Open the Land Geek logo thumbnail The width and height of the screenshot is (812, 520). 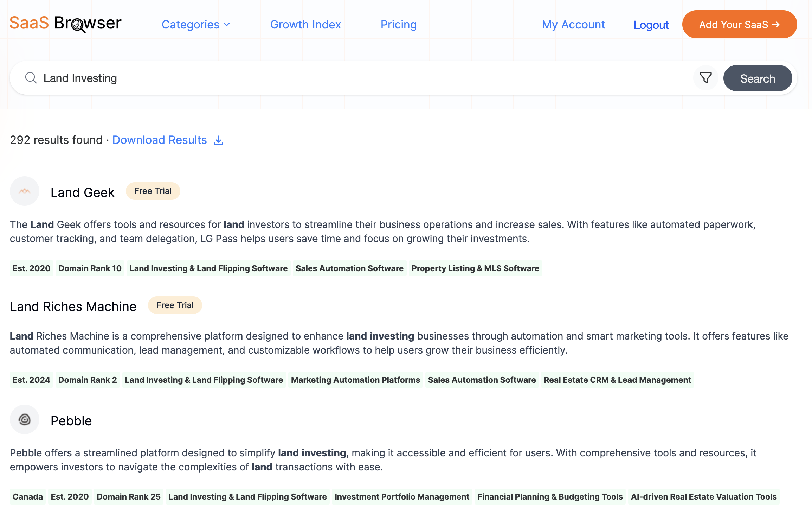point(25,191)
